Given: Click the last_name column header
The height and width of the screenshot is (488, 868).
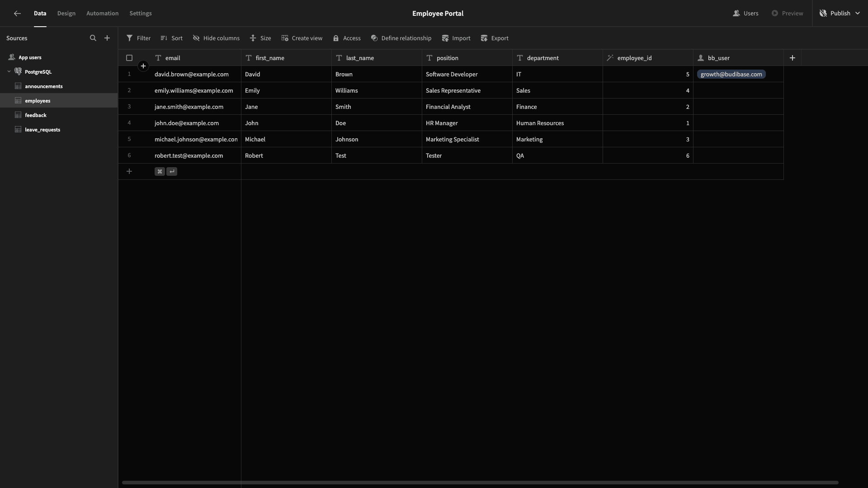Looking at the screenshot, I should [377, 58].
